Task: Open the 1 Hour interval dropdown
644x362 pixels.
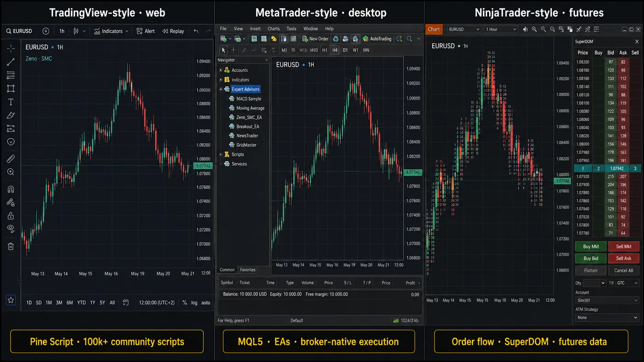Action: (501, 29)
